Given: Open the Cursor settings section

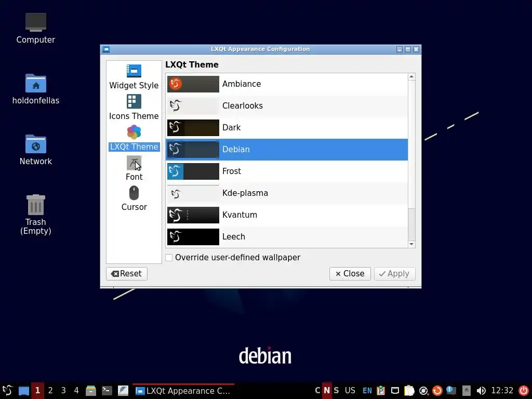Looking at the screenshot, I should (x=134, y=198).
